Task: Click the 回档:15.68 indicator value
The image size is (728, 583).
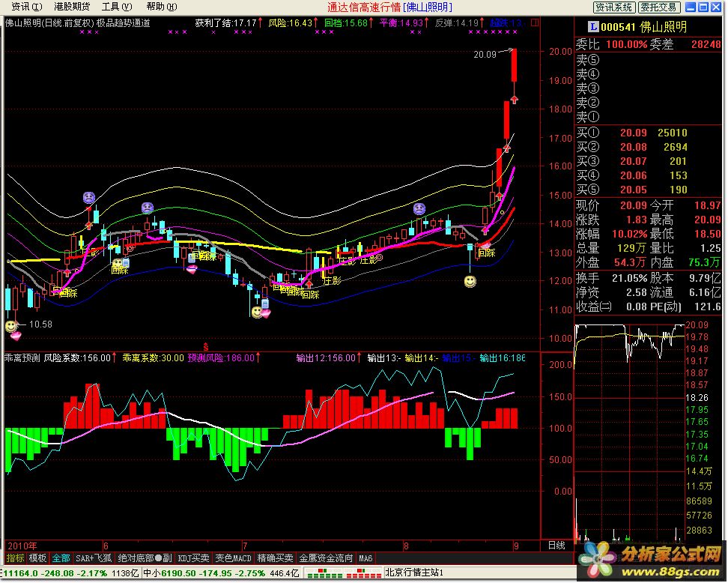Action: coord(349,22)
